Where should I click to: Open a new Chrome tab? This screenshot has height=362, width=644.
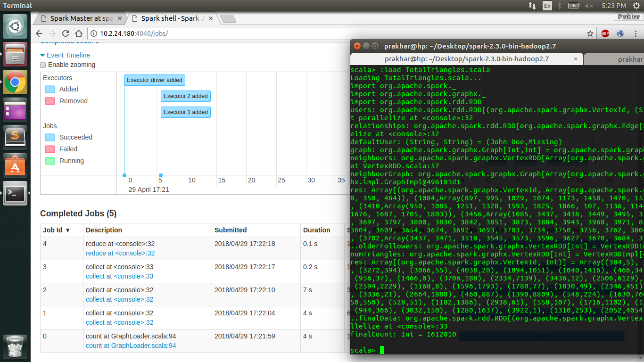228,19
